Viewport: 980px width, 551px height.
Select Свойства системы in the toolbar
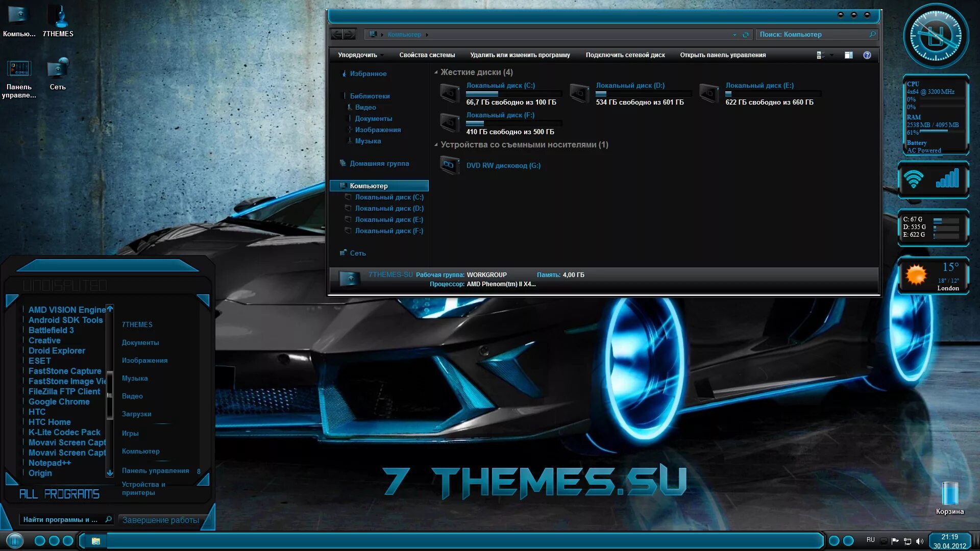(427, 55)
